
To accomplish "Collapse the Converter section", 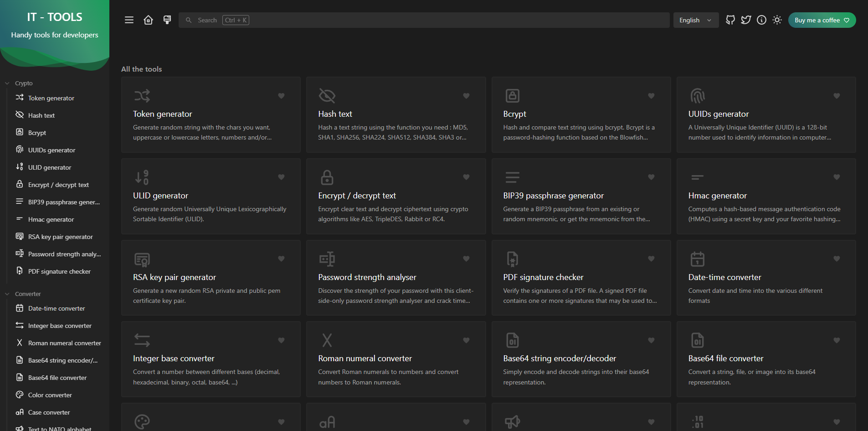I will click(6, 293).
